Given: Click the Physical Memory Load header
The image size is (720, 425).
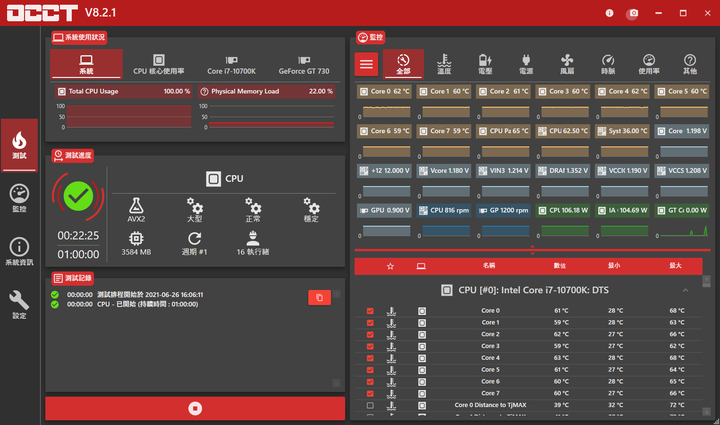Looking at the screenshot, I should pos(266,91).
